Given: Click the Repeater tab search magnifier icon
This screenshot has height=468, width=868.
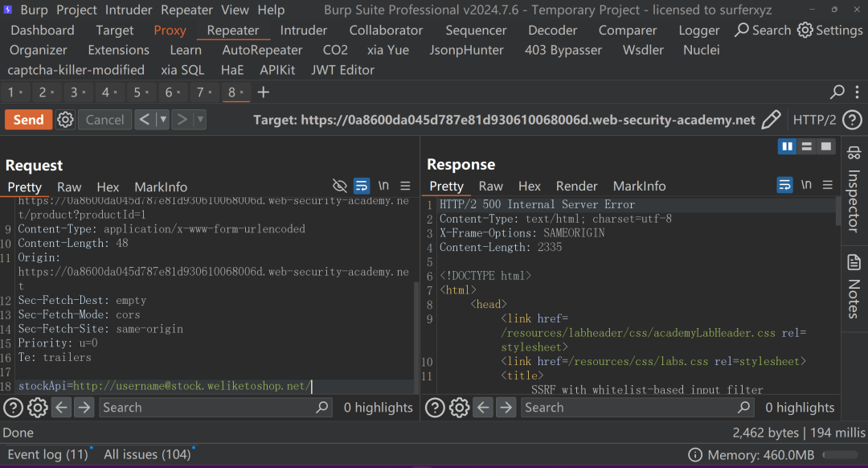Looking at the screenshot, I should click(837, 92).
